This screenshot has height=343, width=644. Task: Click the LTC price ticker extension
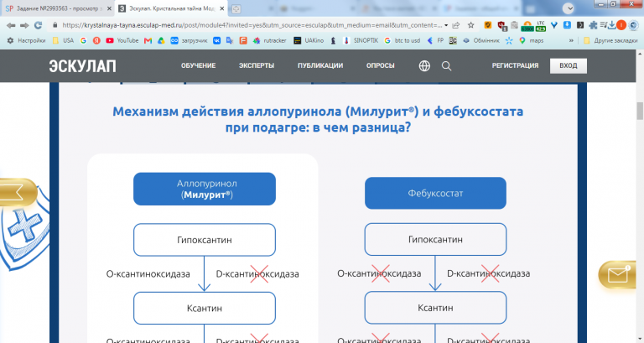click(x=541, y=26)
